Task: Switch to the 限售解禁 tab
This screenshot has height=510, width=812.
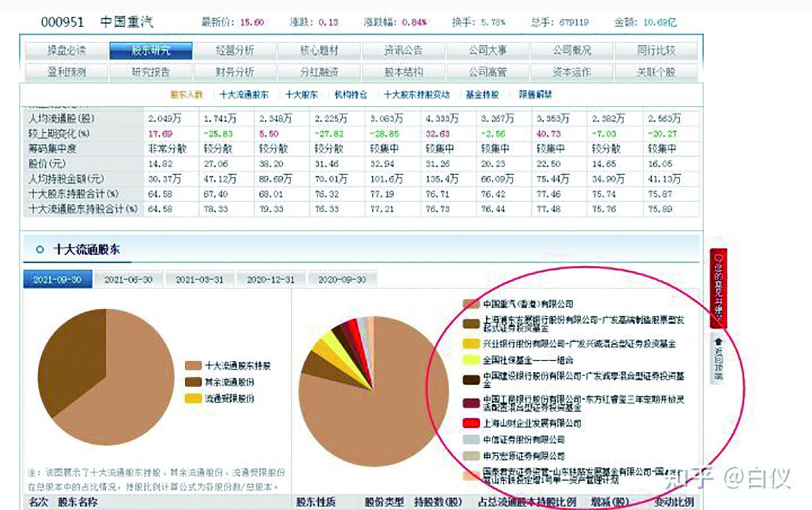Action: click(x=534, y=95)
